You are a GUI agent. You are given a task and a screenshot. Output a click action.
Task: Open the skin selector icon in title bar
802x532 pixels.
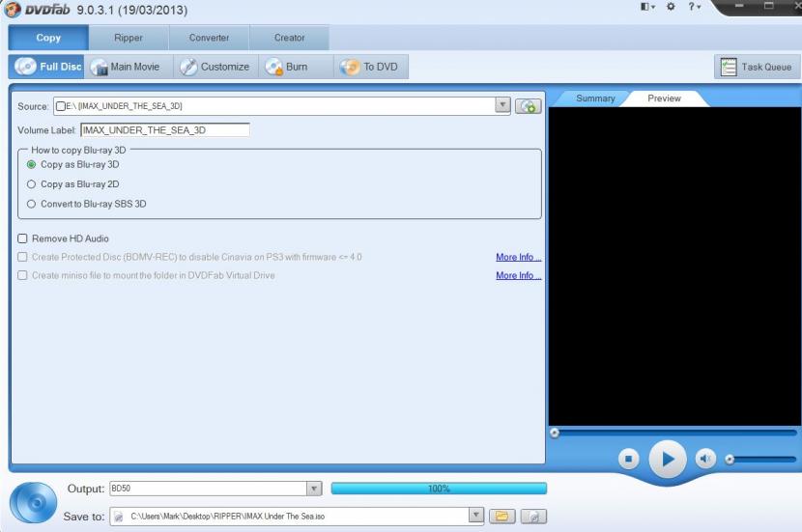[x=647, y=7]
